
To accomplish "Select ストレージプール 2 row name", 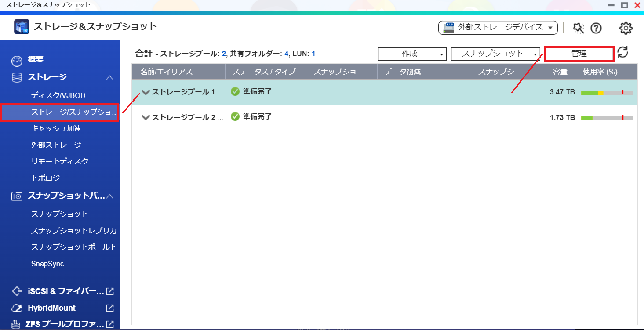I will [188, 117].
